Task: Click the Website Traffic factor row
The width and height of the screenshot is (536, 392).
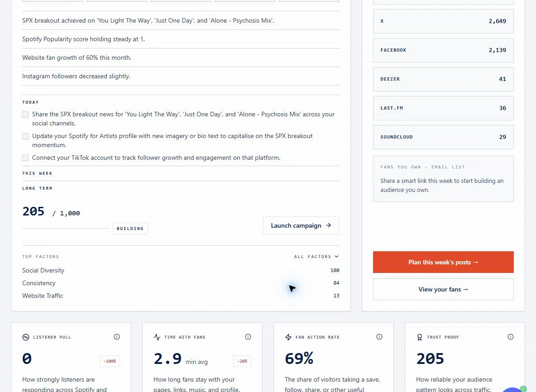Action: point(181,296)
